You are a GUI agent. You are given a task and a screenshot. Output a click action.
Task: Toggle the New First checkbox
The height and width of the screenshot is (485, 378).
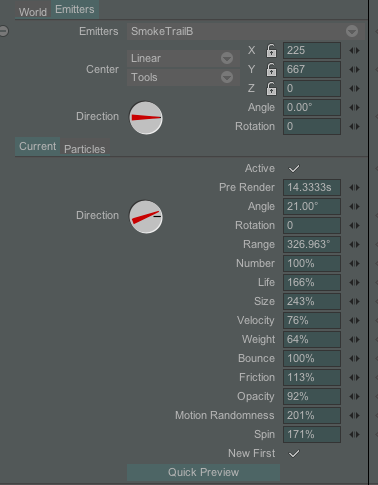point(294,454)
